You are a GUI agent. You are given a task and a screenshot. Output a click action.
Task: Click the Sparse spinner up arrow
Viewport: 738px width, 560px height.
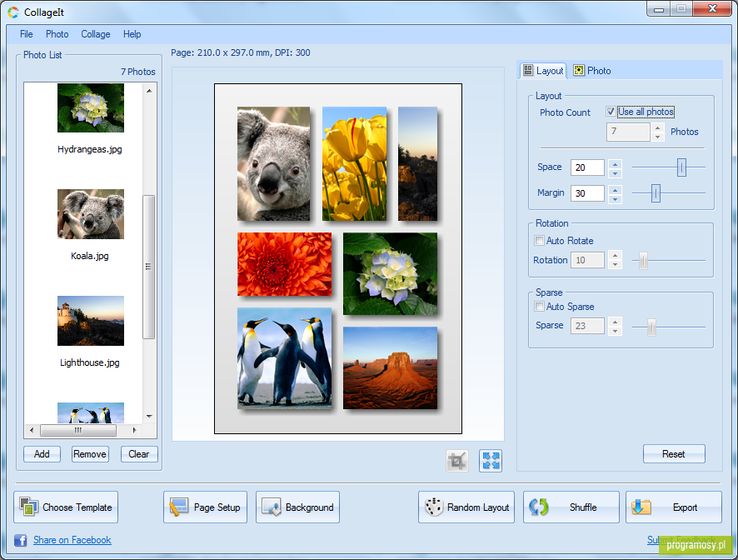[x=616, y=322]
